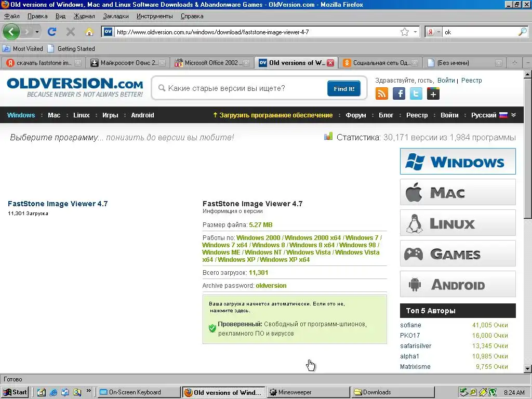Viewport: 532px width, 399px height.
Task: Click the Stop loading X icon
Action: 71,32
